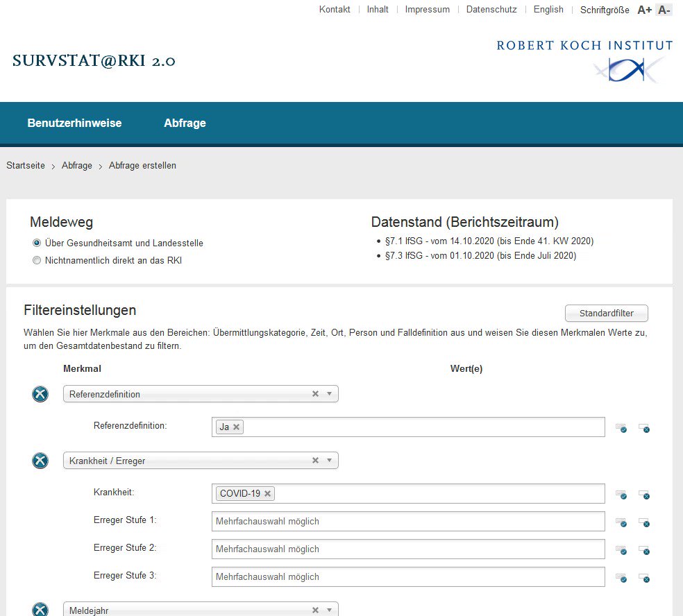Choose 'Nichtnamentlich direkt an das RKI' radio option

coord(37,260)
